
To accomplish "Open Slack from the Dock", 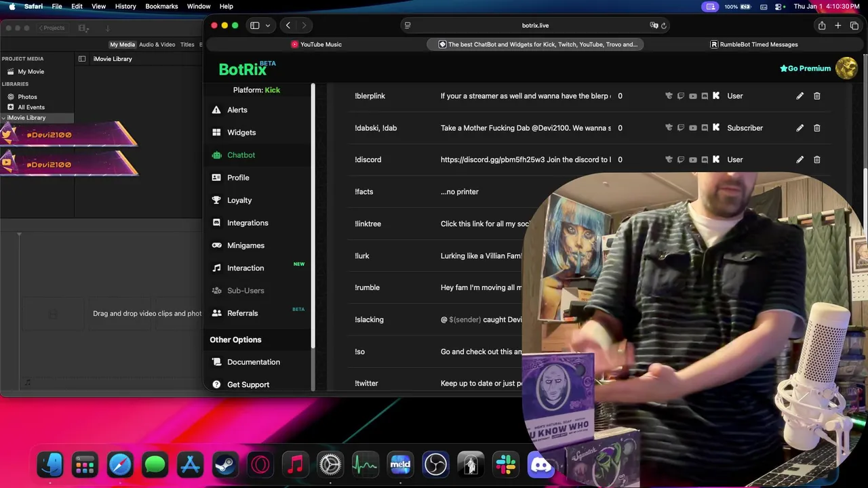I will 505,465.
